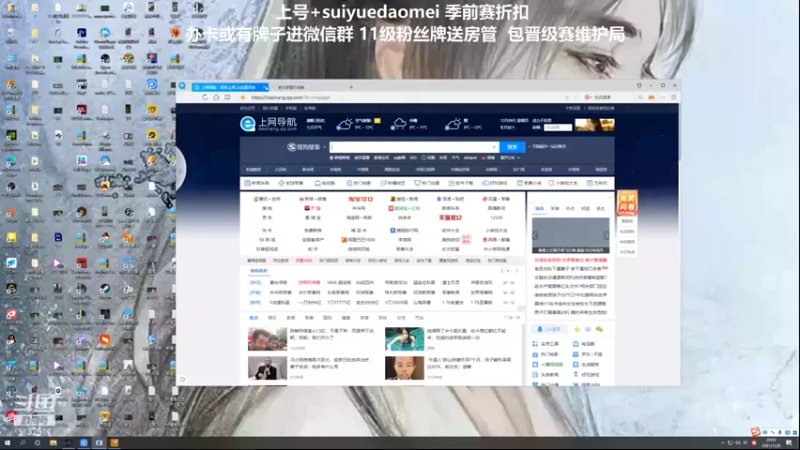Switch to the active 上网导航 browser tab
Screen dimensions: 800x450
coord(230,87)
